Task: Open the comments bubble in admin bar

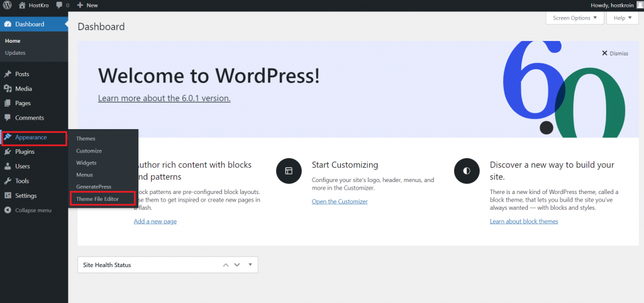Action: tap(60, 5)
